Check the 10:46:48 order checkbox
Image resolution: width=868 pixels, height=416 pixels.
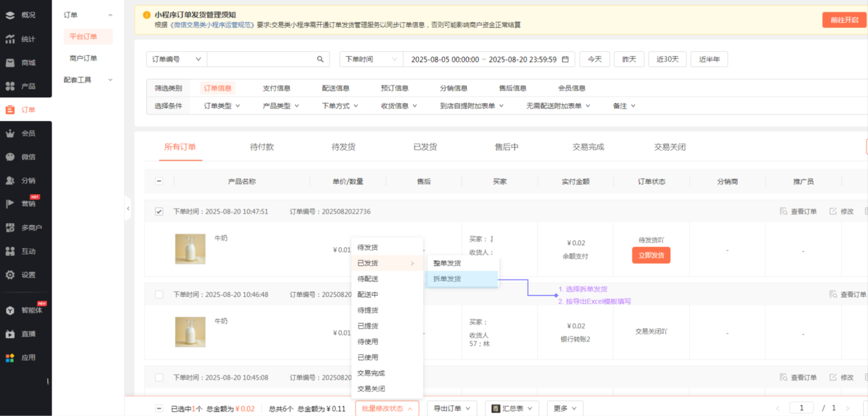tap(159, 294)
